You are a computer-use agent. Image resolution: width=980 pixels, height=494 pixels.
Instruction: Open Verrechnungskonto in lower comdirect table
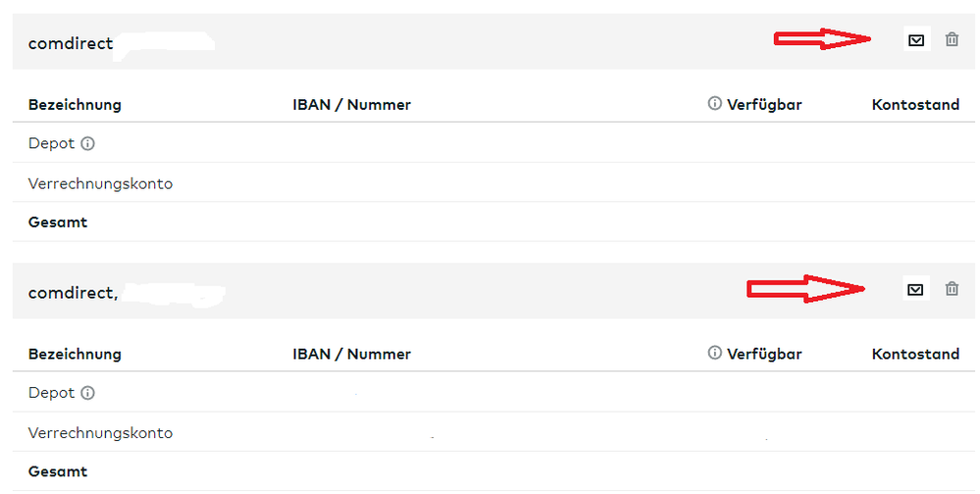100,433
